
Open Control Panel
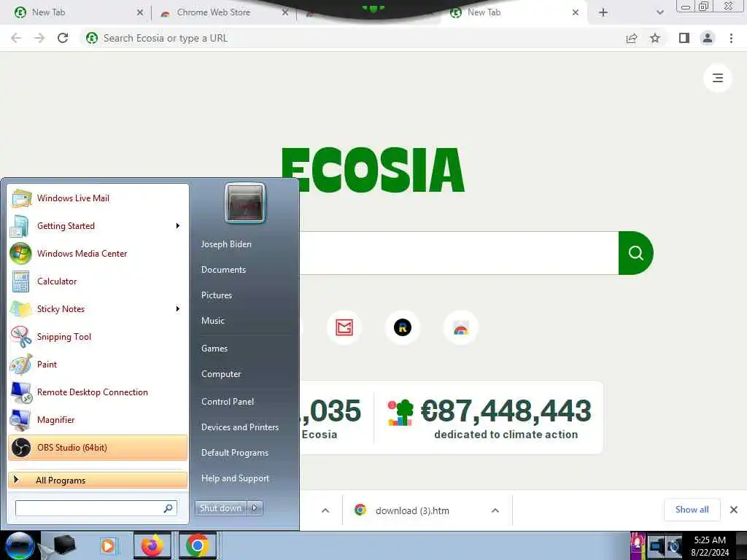[x=228, y=402]
